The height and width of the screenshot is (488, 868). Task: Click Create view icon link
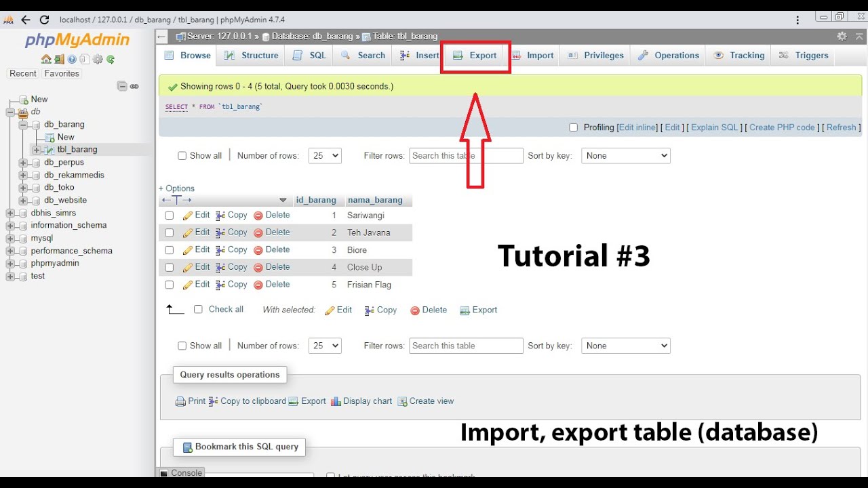[x=425, y=401]
